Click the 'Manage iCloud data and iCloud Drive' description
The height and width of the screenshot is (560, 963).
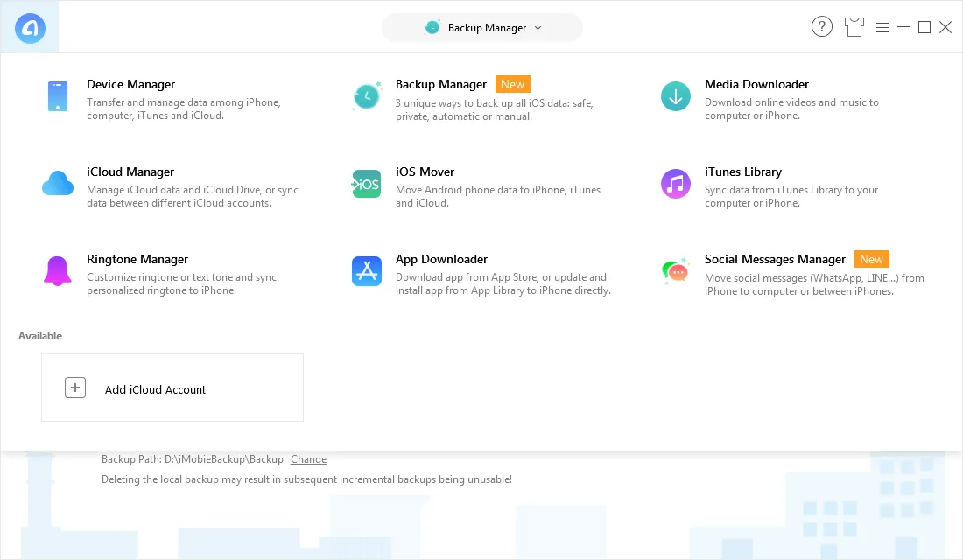pyautogui.click(x=193, y=197)
